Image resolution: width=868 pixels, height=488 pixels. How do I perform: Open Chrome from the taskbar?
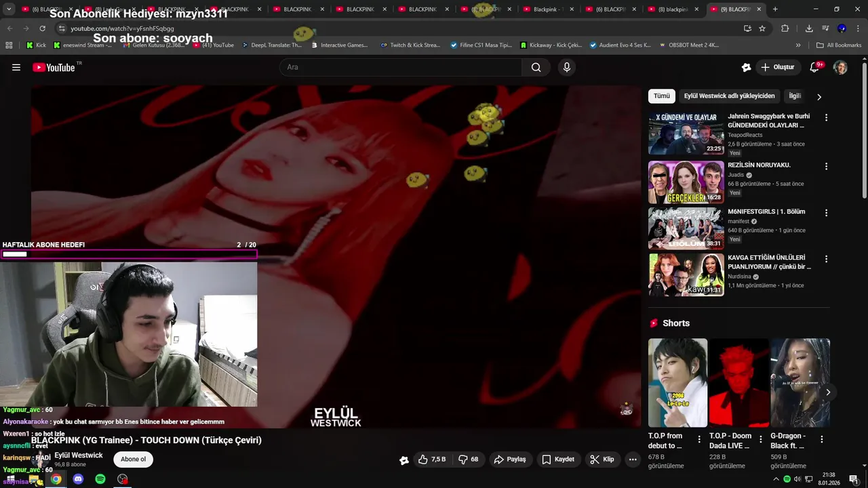[56, 479]
